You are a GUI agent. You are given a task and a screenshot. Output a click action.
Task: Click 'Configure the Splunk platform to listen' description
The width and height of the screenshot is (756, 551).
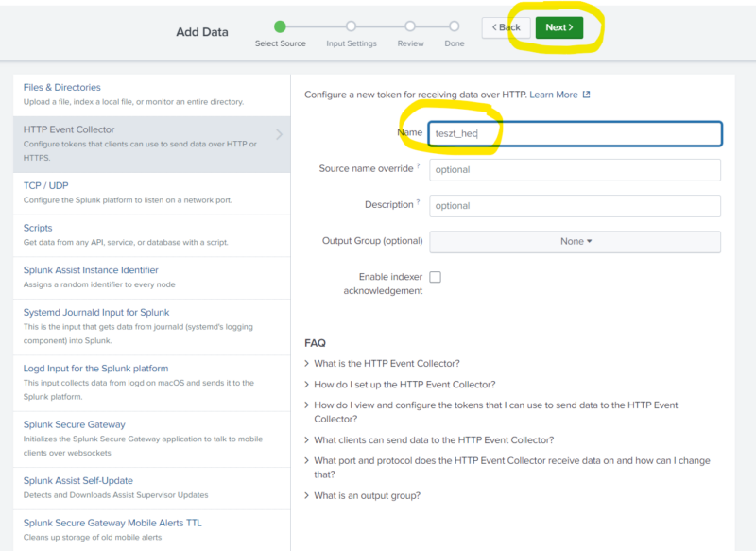[128, 200]
